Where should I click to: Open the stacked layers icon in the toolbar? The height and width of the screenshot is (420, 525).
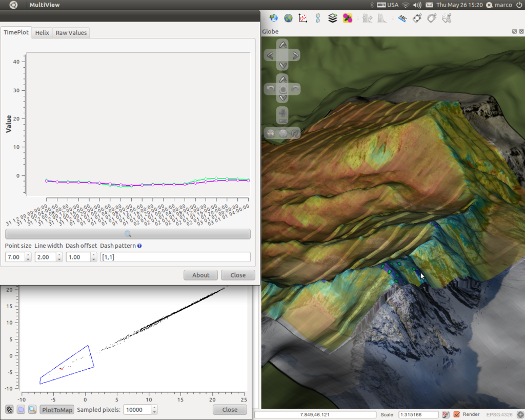pyautogui.click(x=332, y=18)
